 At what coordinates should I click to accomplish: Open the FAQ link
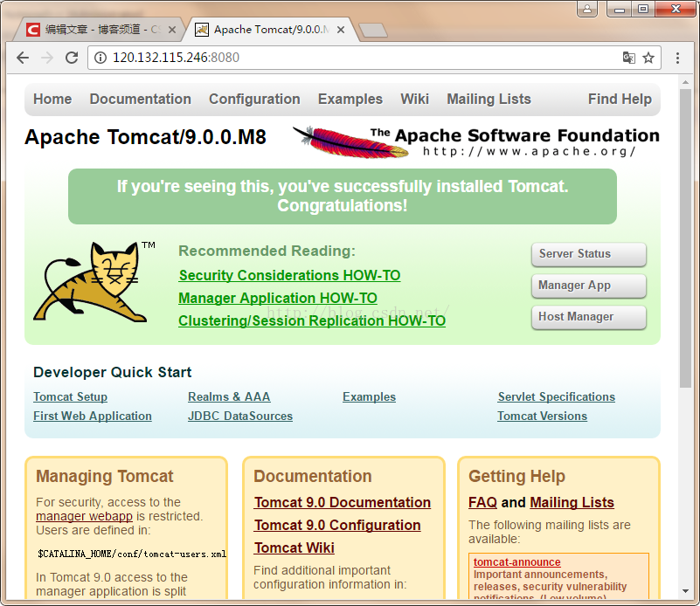[482, 503]
